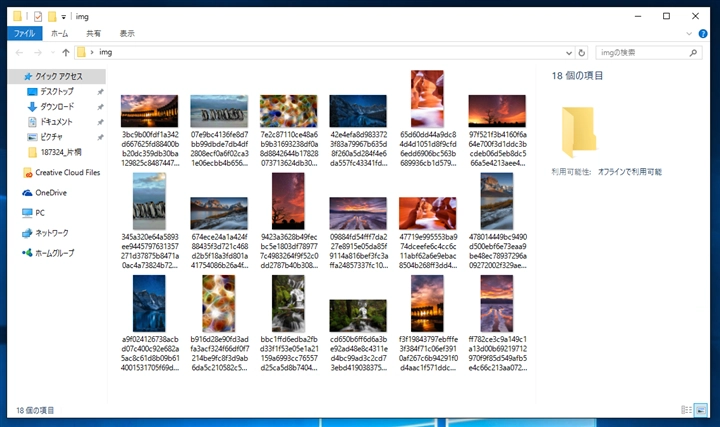Select tall waterfall image bbc1ffd6edba2fb
Image resolution: width=720 pixels, height=427 pixels.
(288, 303)
